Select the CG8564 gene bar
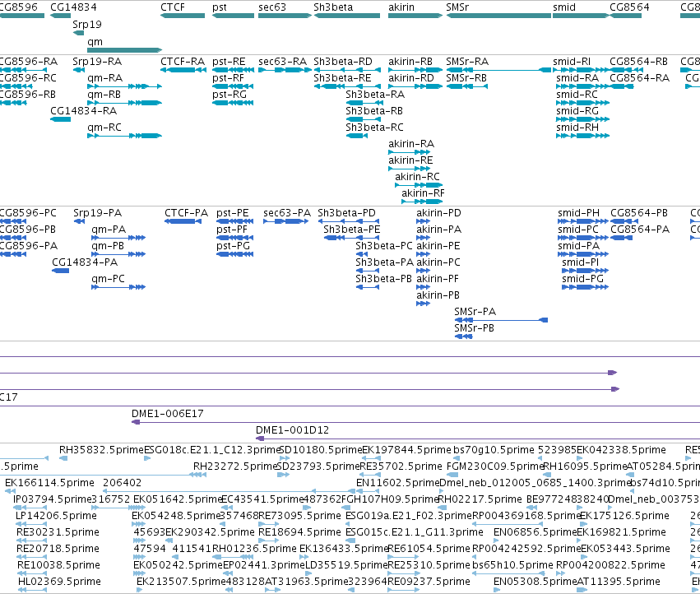The width and height of the screenshot is (700, 594). (625, 16)
